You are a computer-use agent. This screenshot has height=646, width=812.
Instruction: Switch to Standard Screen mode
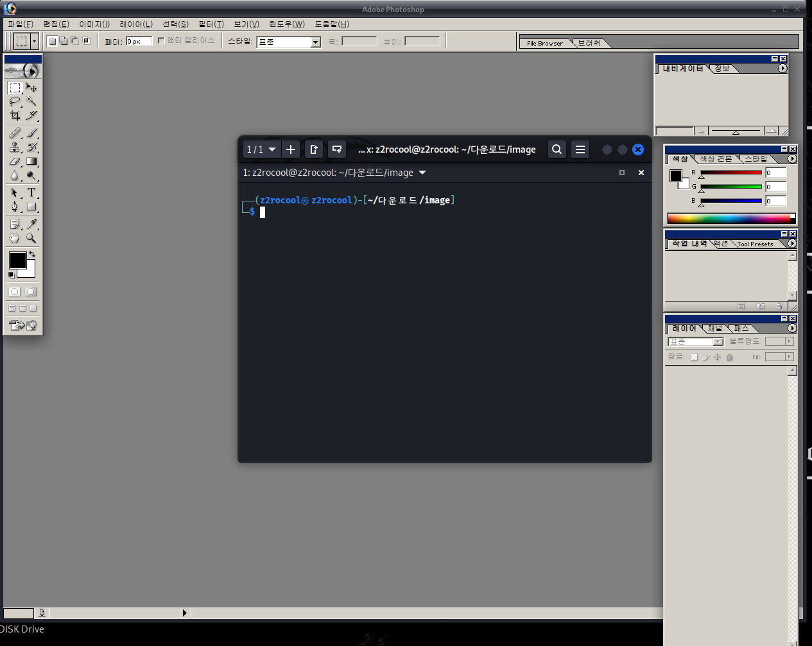click(12, 309)
